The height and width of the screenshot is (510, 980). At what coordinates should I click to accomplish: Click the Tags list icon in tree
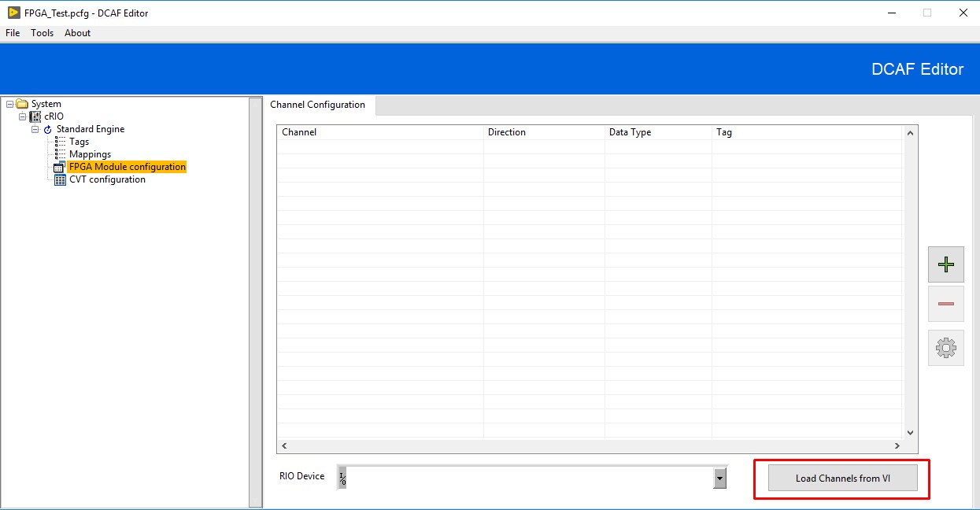pyautogui.click(x=61, y=142)
